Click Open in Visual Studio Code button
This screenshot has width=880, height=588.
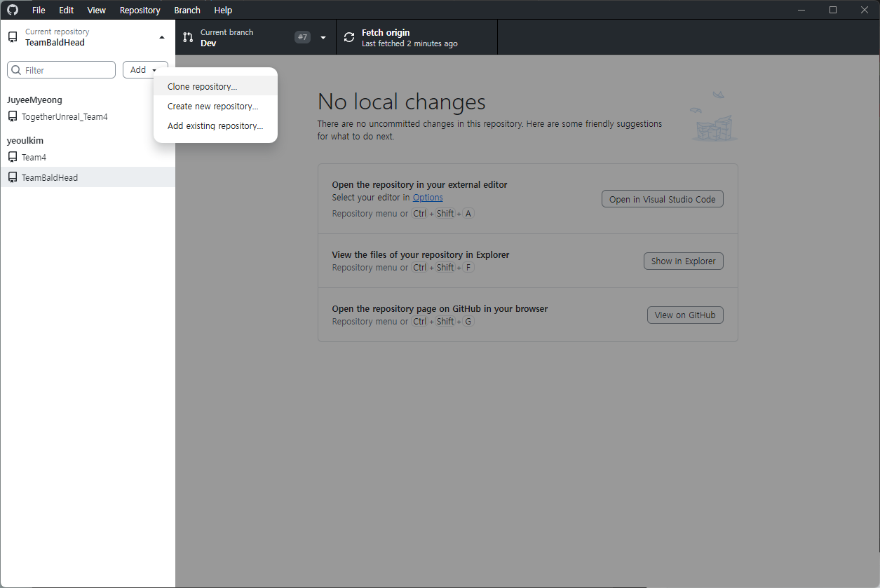point(662,199)
